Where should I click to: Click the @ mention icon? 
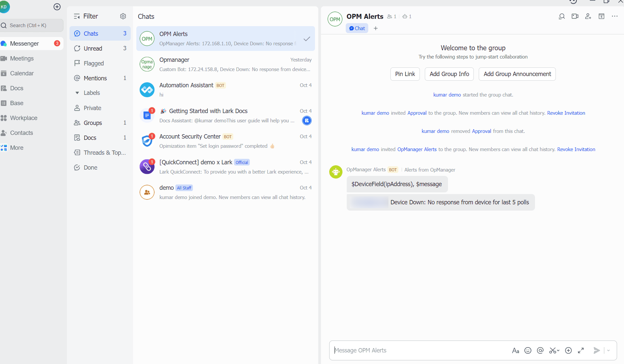point(540,350)
